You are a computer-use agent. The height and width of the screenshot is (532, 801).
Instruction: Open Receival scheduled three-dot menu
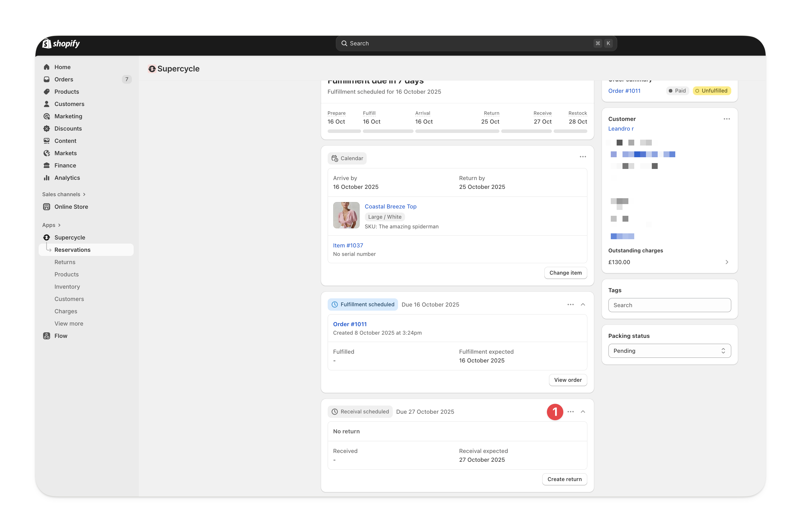point(570,412)
